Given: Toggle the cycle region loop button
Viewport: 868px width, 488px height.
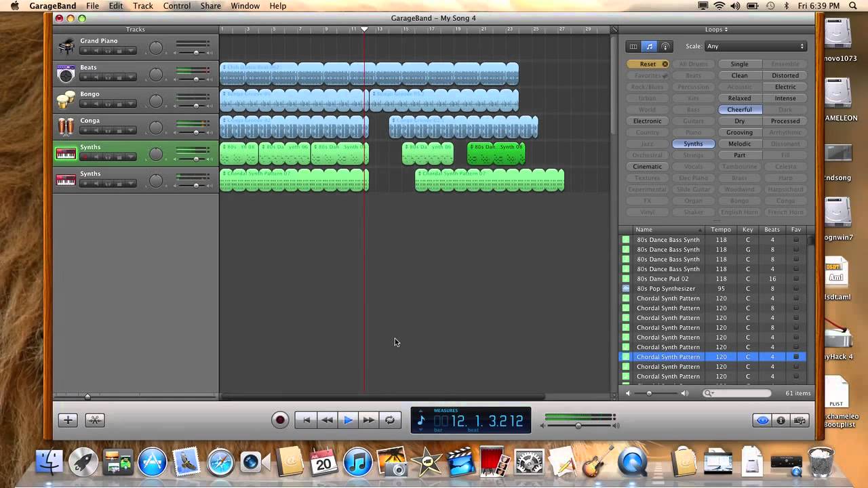Looking at the screenshot, I should click(390, 420).
